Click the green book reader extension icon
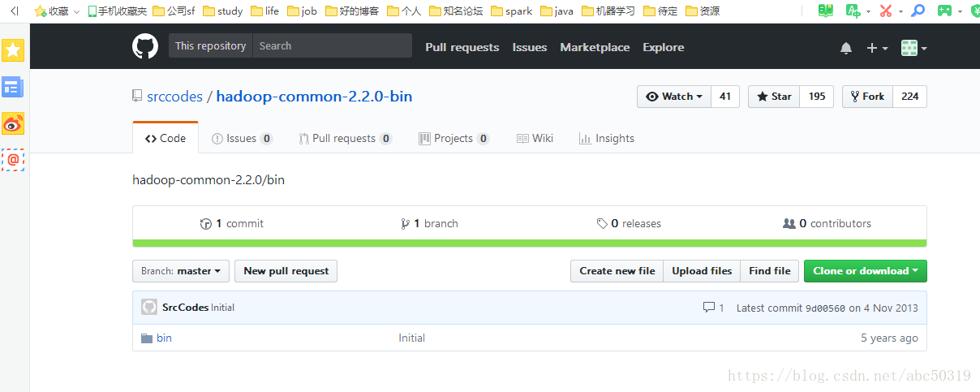The height and width of the screenshot is (392, 980). pyautogui.click(x=826, y=11)
